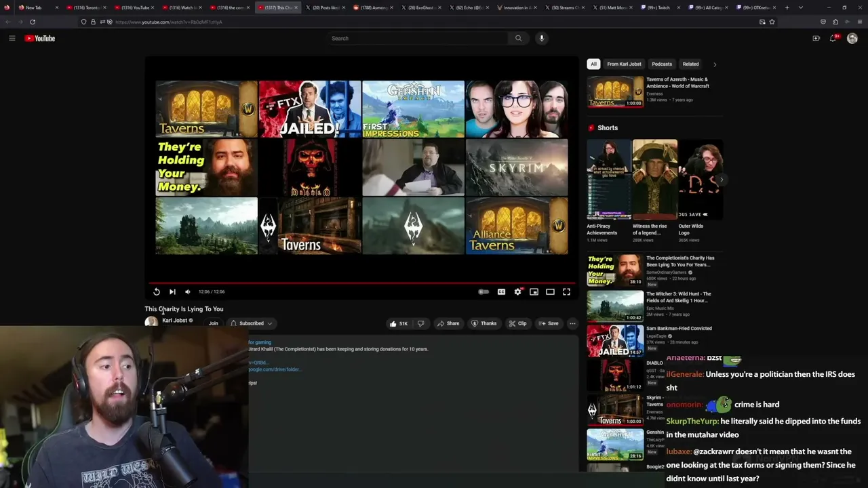Click the Genshin First Impressions endscreen thumbnail

[x=414, y=109]
